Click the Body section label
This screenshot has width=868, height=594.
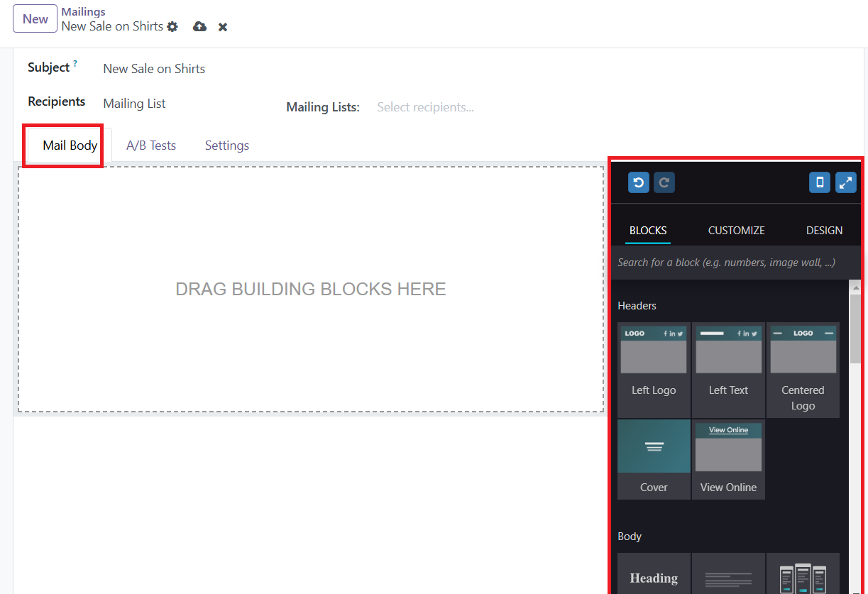(x=630, y=537)
